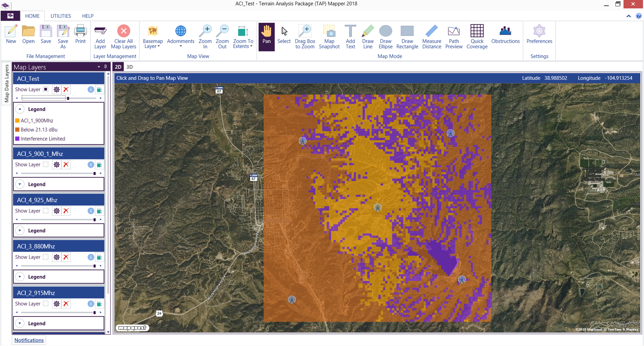Click the ACI_Test layer opacity slider
The image size is (644, 346).
tap(68, 98)
